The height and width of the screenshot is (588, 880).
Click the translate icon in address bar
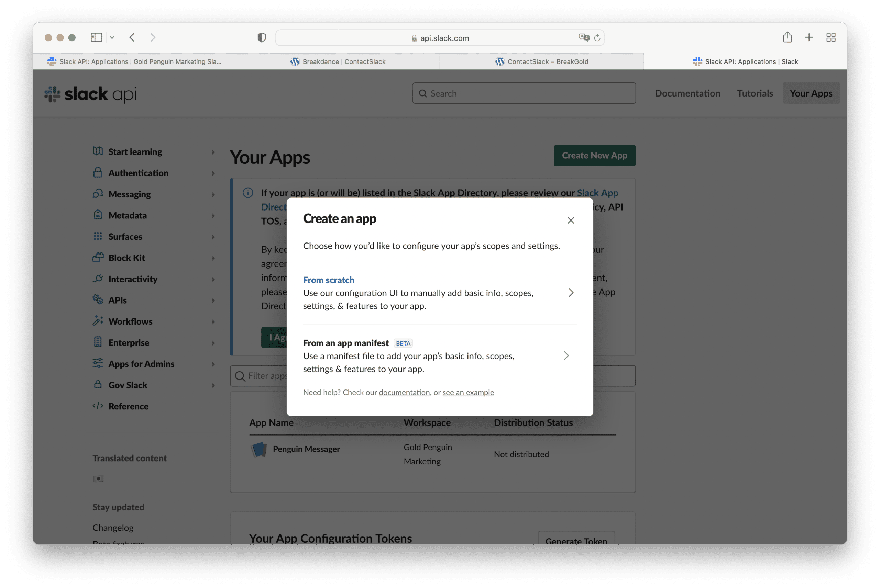click(x=584, y=37)
